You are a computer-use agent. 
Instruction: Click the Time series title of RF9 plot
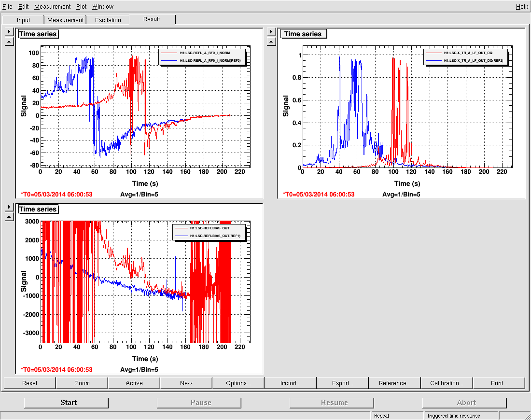(x=38, y=34)
